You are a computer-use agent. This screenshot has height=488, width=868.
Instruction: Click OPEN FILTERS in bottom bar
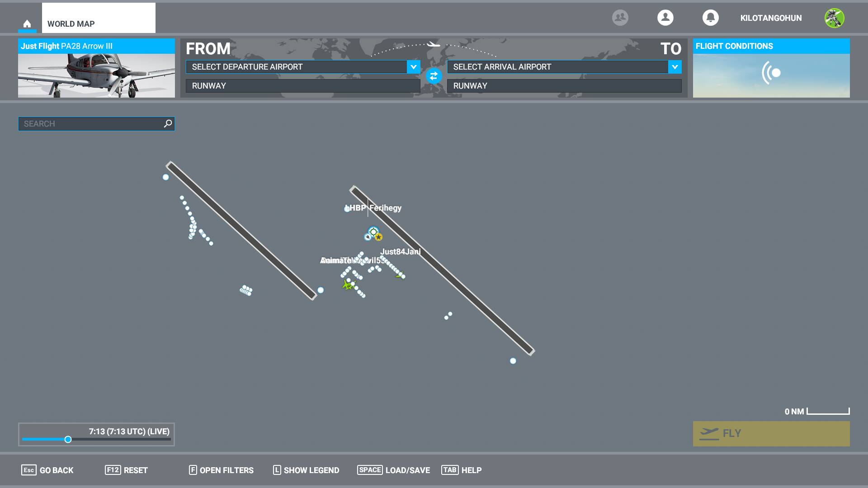coord(221,470)
